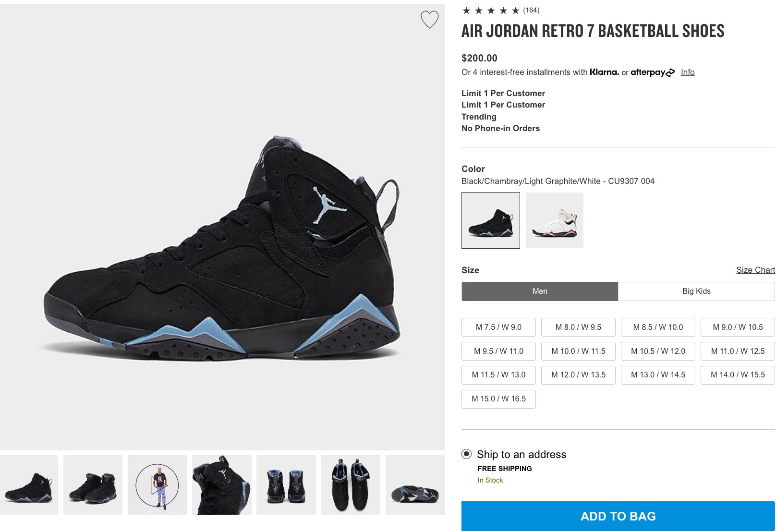776x532 pixels.
Task: Switch to the Big Kids size tab
Action: [696, 291]
